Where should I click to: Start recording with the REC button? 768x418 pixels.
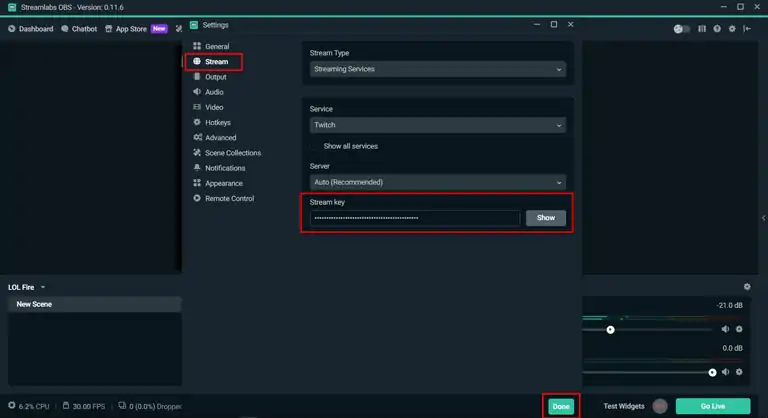(x=660, y=406)
